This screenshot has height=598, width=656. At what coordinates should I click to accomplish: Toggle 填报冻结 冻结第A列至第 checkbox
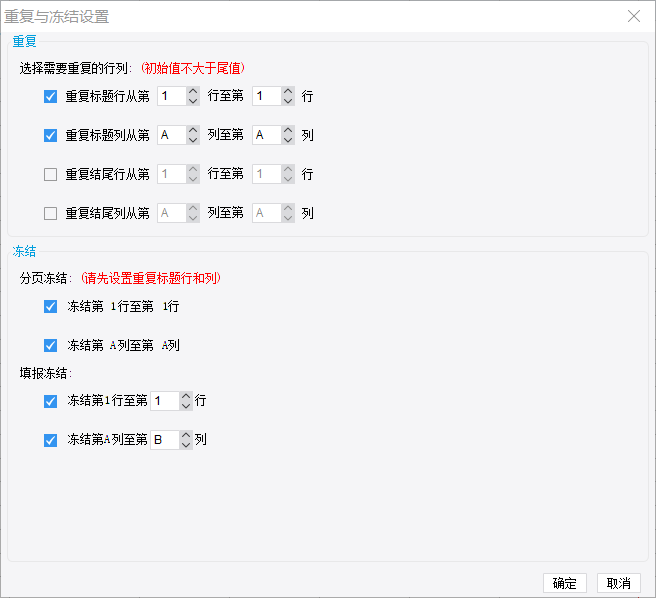50,440
